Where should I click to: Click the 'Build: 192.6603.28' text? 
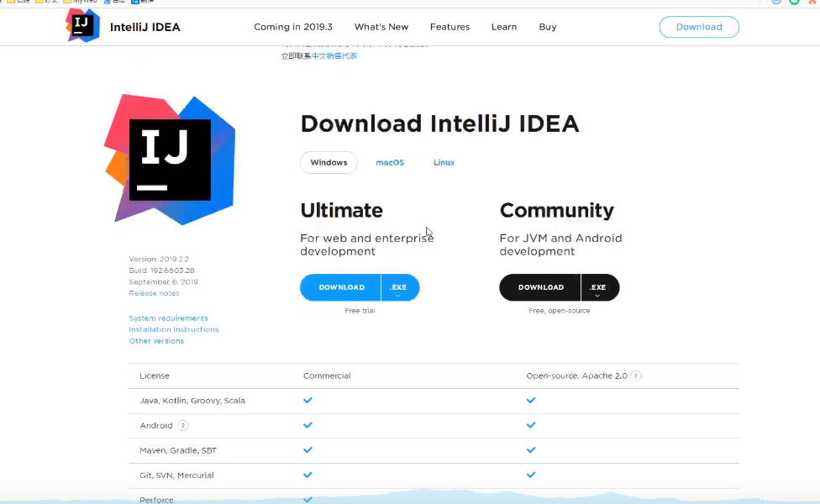pos(161,270)
